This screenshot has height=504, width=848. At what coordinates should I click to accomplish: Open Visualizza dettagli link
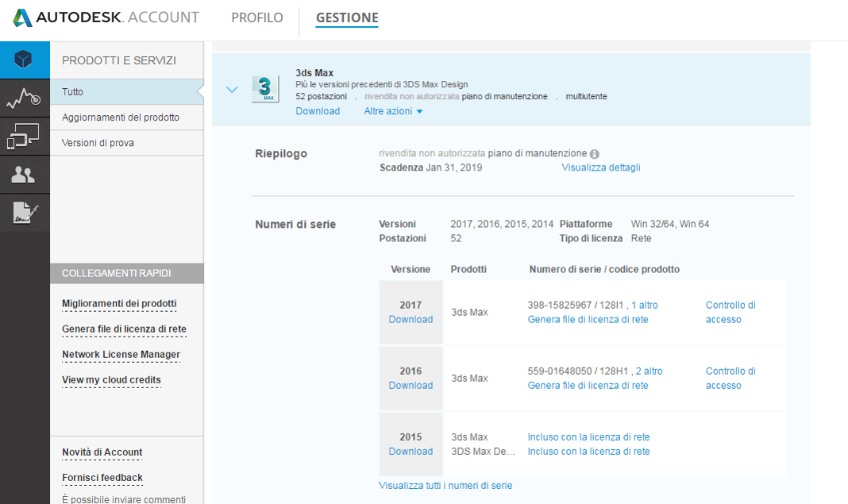pyautogui.click(x=601, y=167)
